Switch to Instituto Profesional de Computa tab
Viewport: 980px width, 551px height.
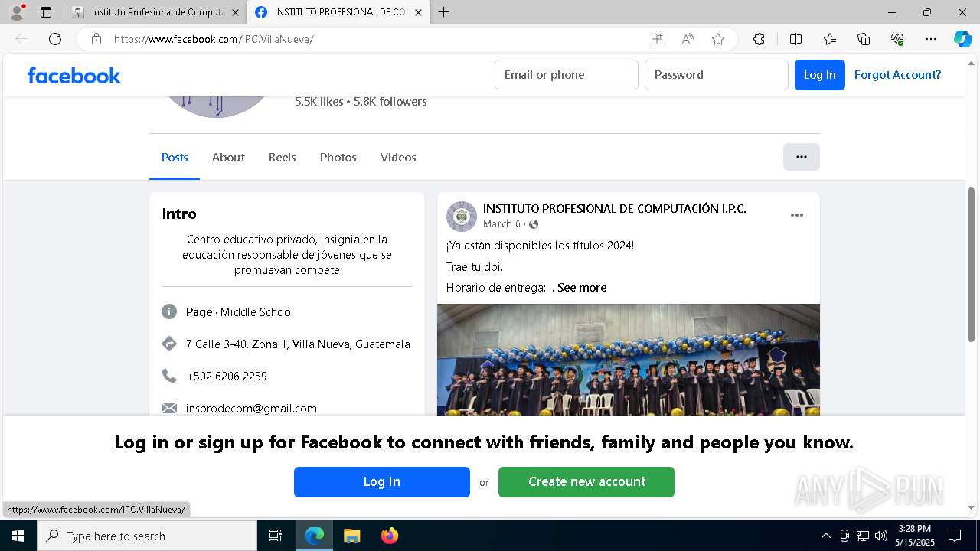[157, 12]
